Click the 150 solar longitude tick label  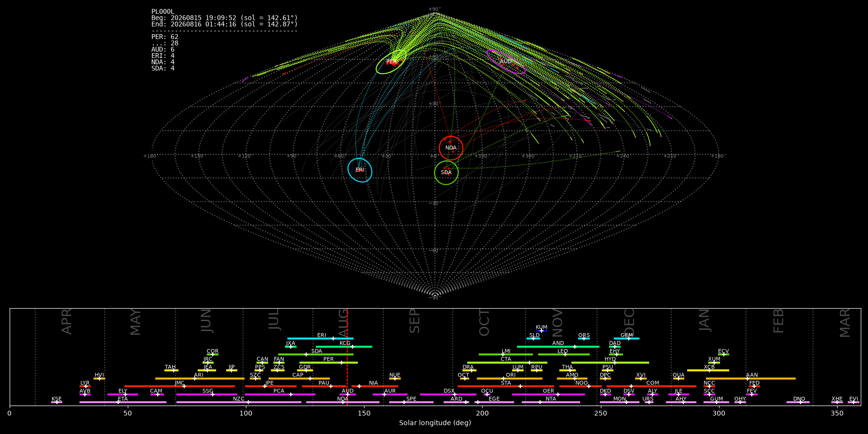(x=364, y=413)
